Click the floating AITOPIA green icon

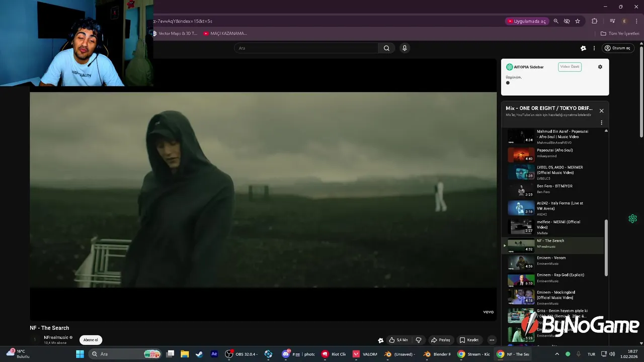coord(632,219)
